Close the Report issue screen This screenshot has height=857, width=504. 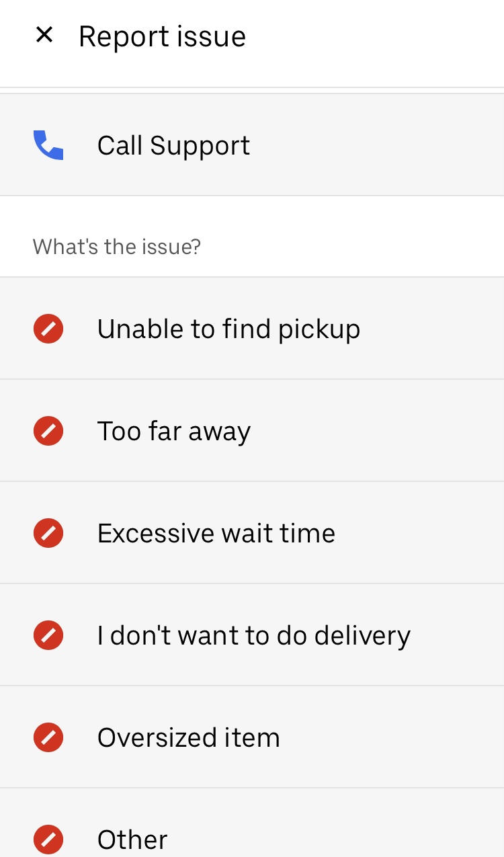(44, 35)
